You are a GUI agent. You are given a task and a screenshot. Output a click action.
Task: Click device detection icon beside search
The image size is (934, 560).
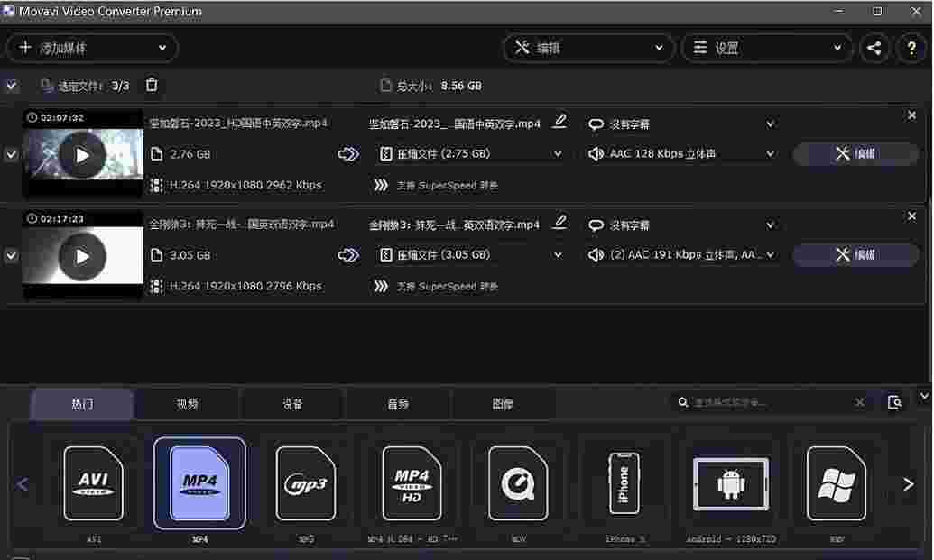[894, 402]
